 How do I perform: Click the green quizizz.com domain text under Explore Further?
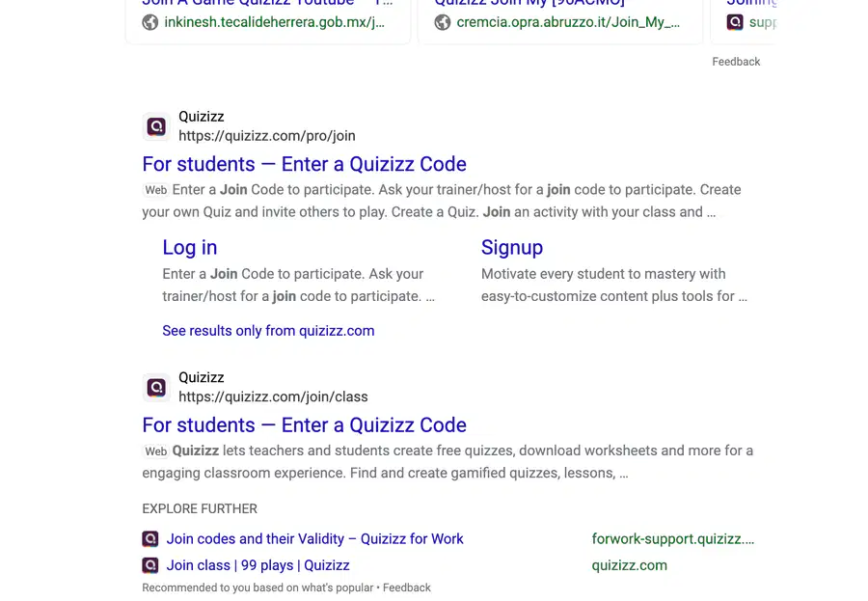tap(630, 565)
